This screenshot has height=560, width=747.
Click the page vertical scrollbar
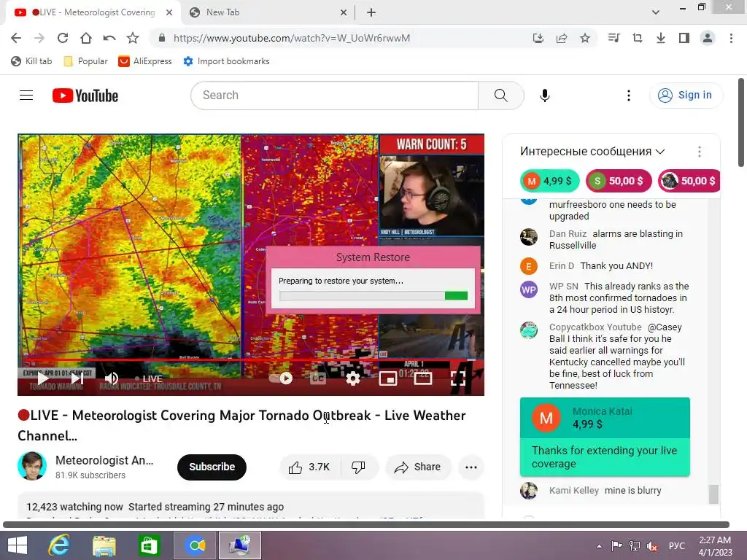tap(741, 122)
